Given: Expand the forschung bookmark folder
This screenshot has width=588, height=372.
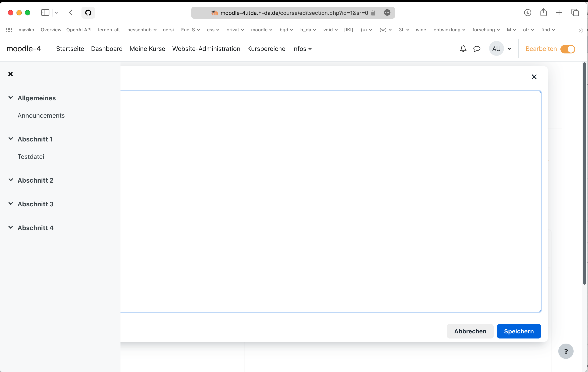Looking at the screenshot, I should click(x=486, y=30).
